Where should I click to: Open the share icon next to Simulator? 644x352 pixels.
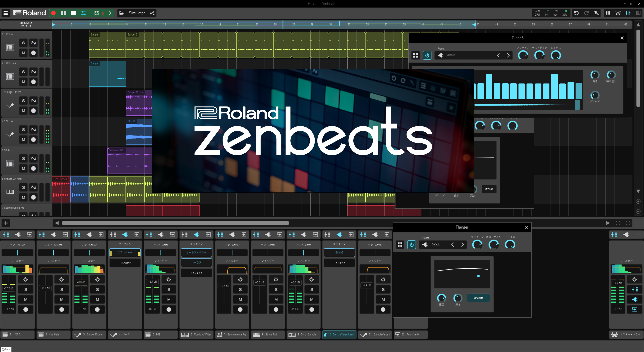click(152, 13)
